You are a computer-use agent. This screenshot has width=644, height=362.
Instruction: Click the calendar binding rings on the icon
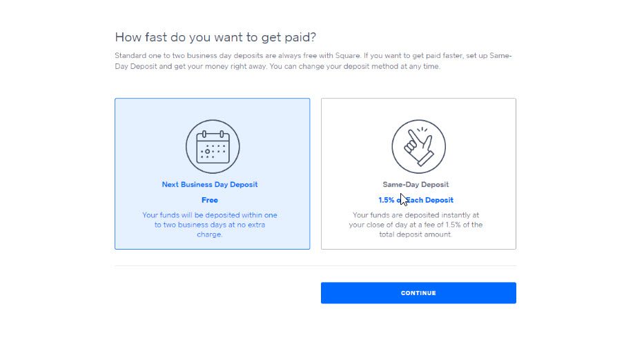(213, 134)
